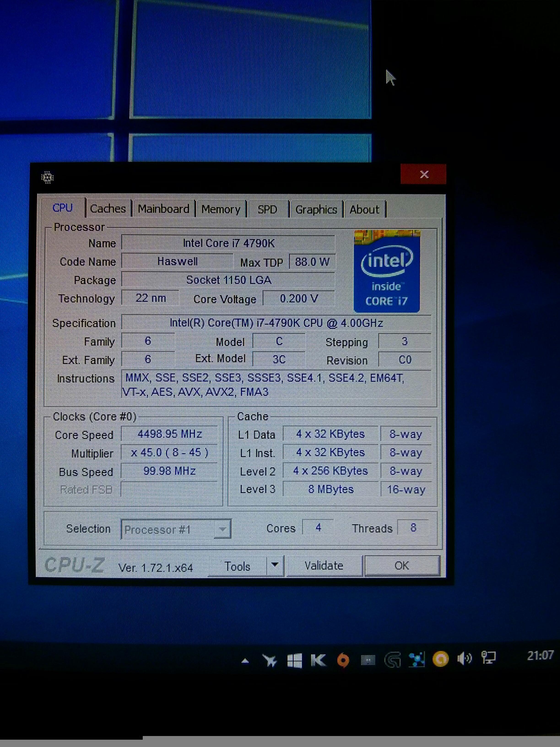Viewport: 560px width, 747px height.
Task: Open the Memory tab
Action: click(x=220, y=209)
